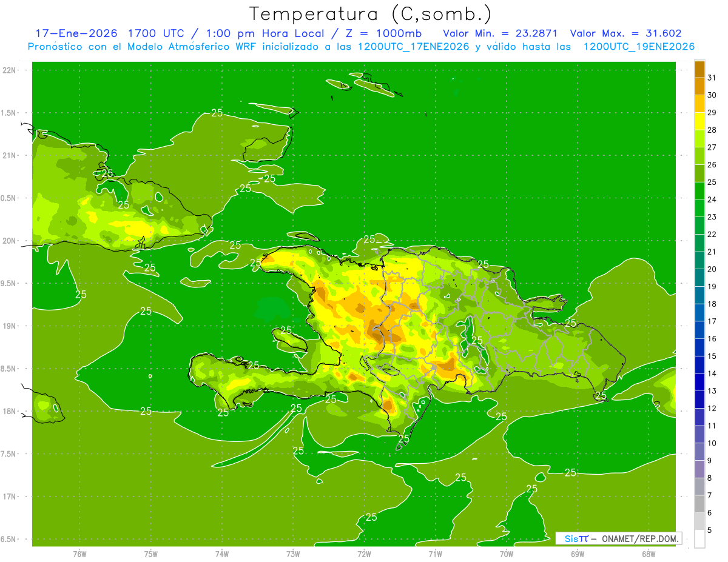The width and height of the screenshot is (728, 562).
Task: Click the '1700 UTC' time text
Action: click(157, 33)
